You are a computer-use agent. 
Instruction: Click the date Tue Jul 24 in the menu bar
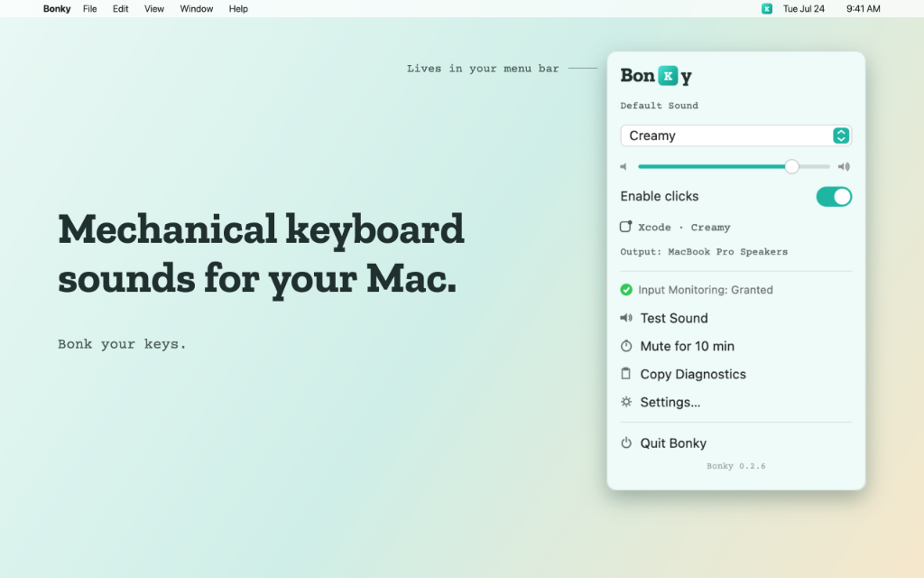click(x=803, y=9)
